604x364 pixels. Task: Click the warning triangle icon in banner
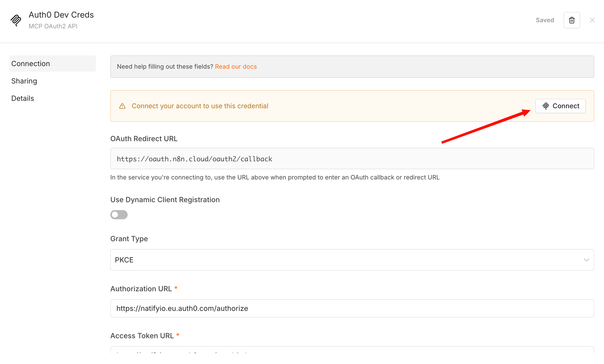click(x=122, y=106)
